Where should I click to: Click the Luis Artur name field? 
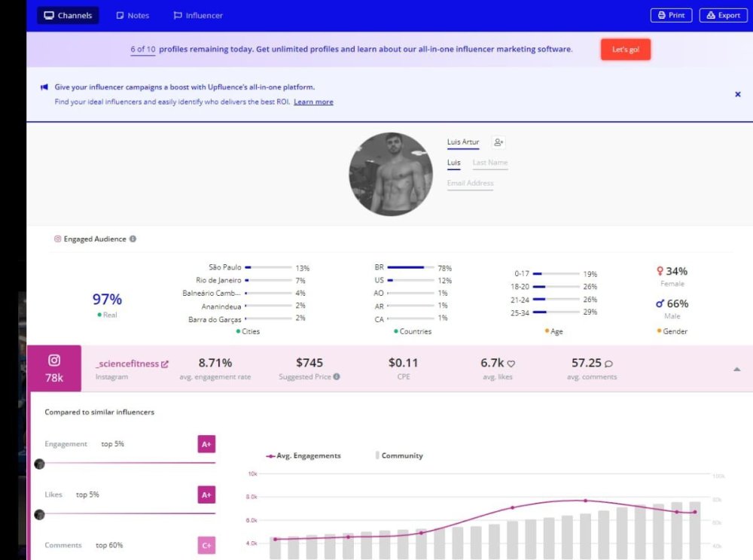click(x=463, y=142)
